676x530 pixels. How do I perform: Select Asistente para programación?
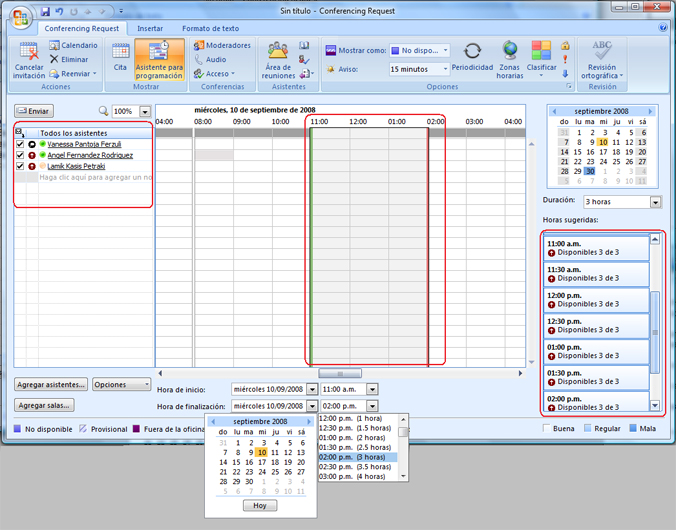coord(159,60)
